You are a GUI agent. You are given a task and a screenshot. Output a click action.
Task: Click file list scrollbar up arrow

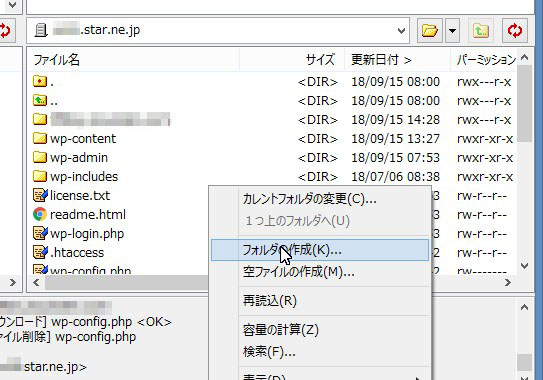[x=524, y=58]
